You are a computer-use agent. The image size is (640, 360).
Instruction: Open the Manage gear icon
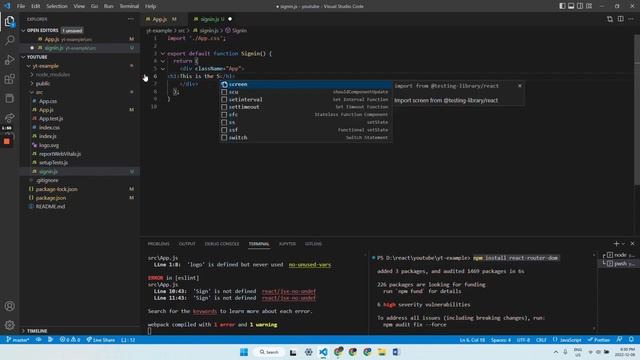[9, 325]
